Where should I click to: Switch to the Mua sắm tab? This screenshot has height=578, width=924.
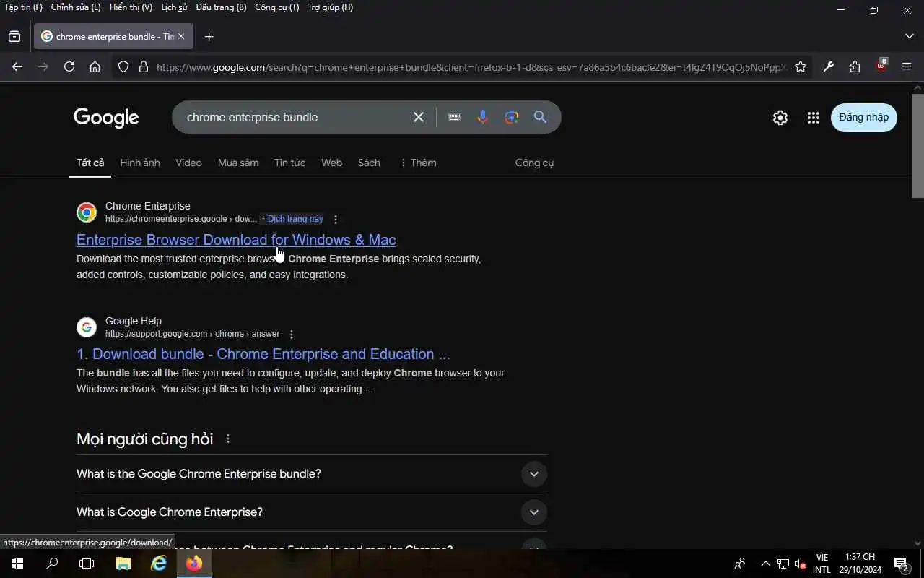click(238, 163)
